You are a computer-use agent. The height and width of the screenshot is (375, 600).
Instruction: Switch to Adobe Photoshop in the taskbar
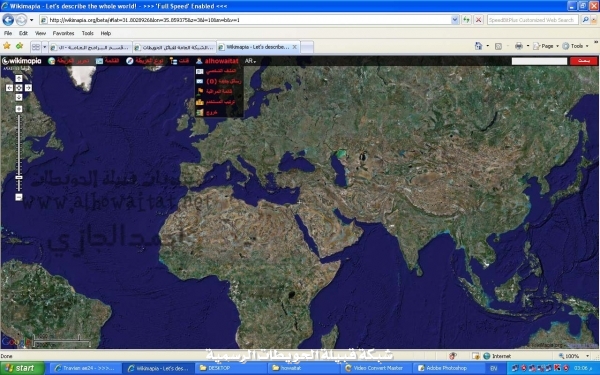point(442,368)
